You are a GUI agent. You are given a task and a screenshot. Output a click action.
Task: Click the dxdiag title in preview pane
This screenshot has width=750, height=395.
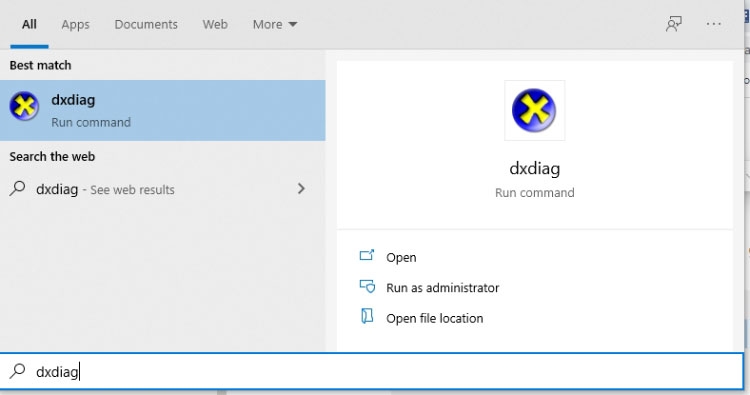[x=534, y=168]
